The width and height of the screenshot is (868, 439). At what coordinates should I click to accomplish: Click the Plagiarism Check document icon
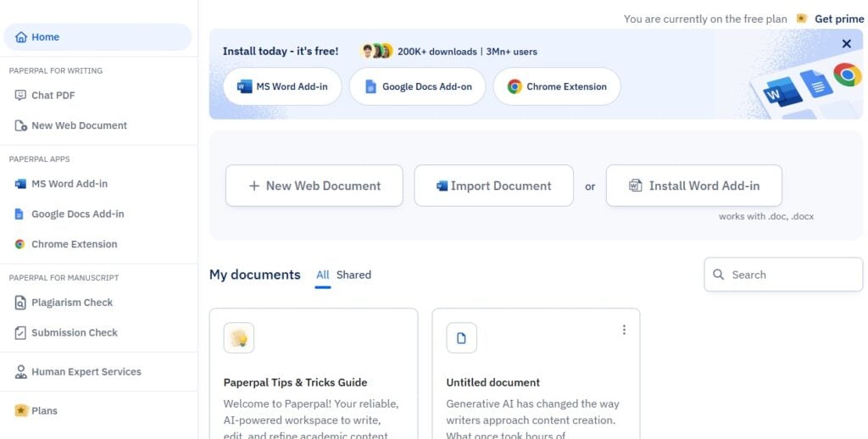point(20,303)
